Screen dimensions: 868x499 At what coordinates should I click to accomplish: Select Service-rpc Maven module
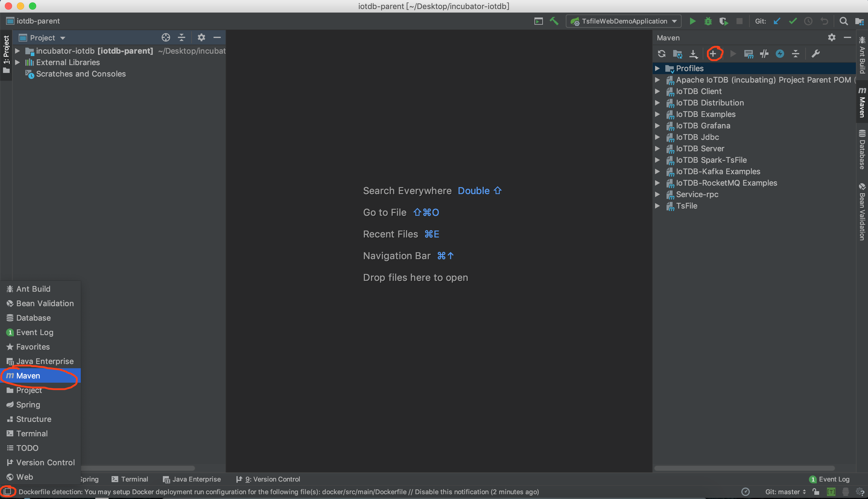pos(697,194)
